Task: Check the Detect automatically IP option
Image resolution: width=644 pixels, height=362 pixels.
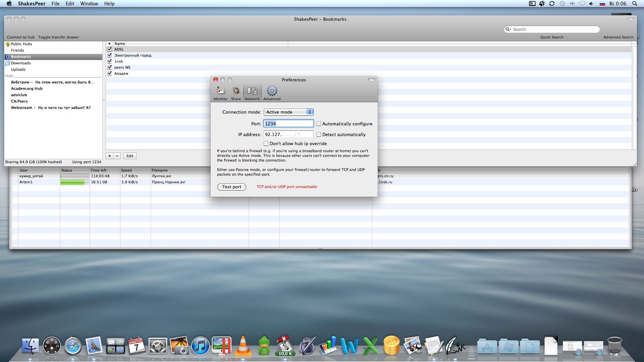Action: pyautogui.click(x=319, y=134)
